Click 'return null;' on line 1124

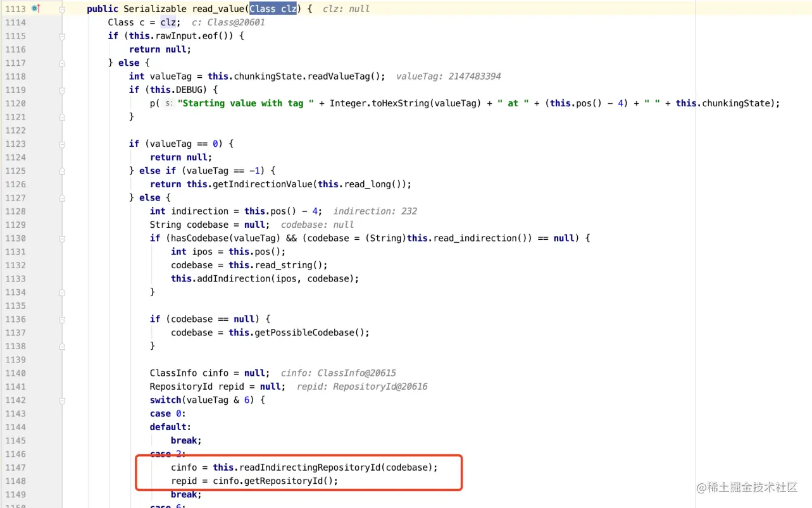(181, 158)
